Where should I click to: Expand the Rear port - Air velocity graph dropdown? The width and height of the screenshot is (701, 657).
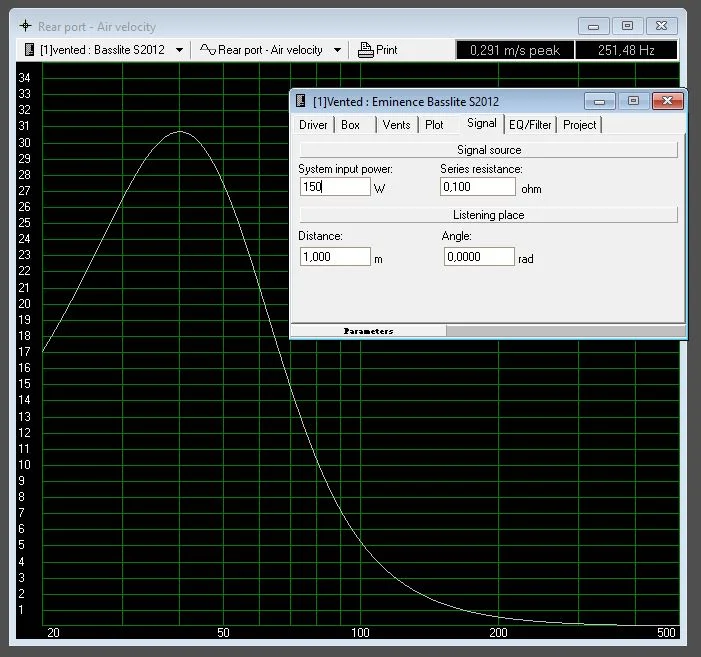337,49
